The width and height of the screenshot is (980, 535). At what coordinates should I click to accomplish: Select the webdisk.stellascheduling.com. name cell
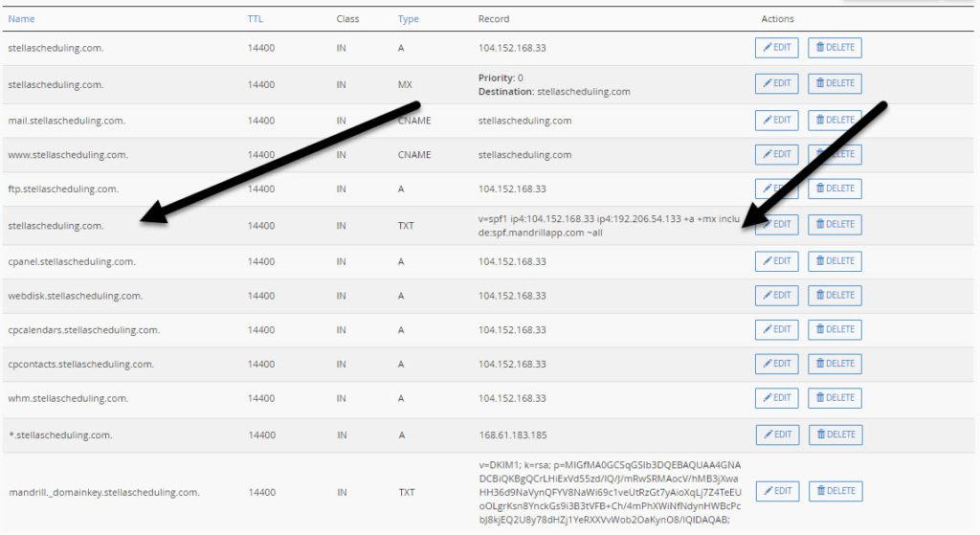point(75,296)
